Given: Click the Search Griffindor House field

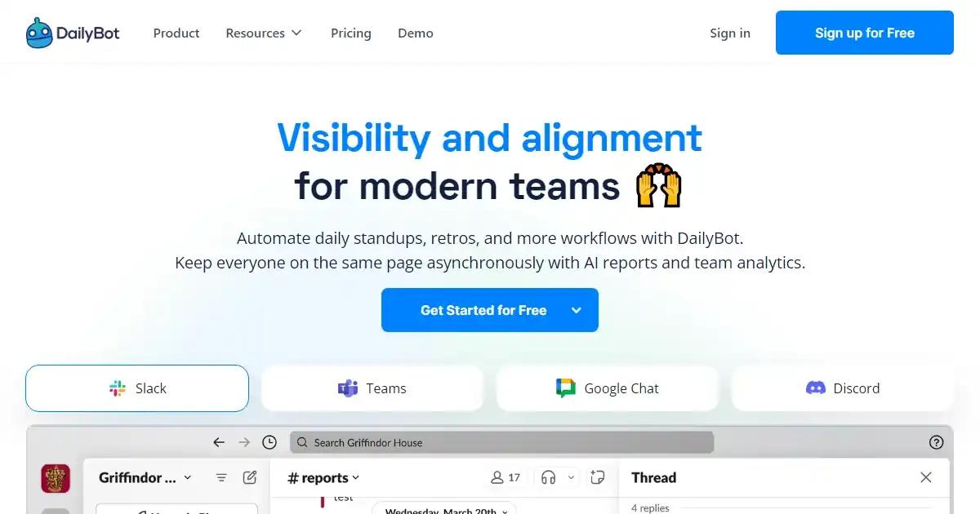Looking at the screenshot, I should click(501, 442).
